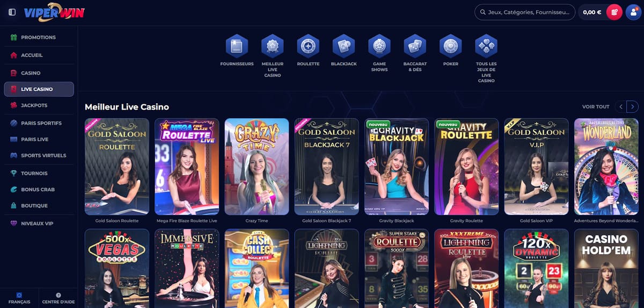Select Tous les jeux de live casino icon
This screenshot has height=308, width=644.
point(486,46)
